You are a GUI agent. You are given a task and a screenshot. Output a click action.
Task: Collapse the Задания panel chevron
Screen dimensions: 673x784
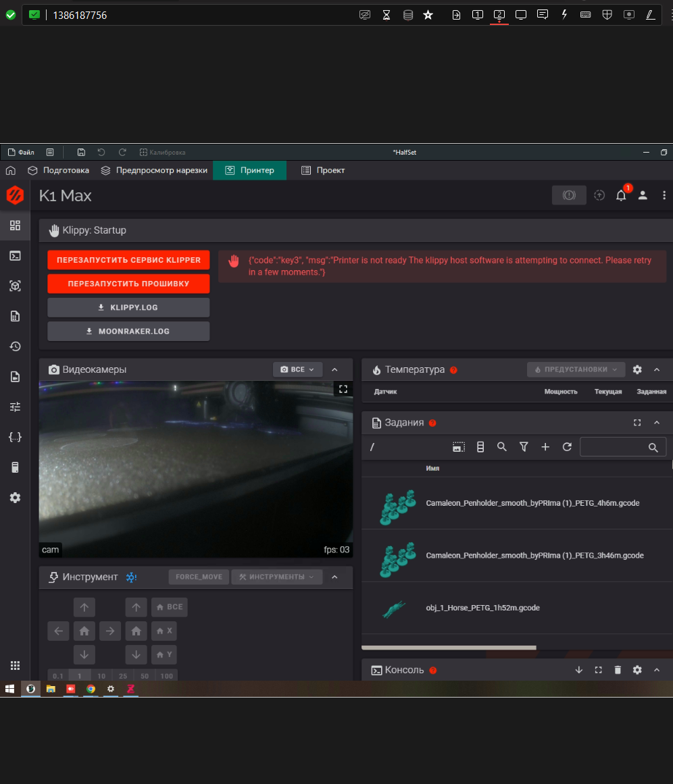656,423
